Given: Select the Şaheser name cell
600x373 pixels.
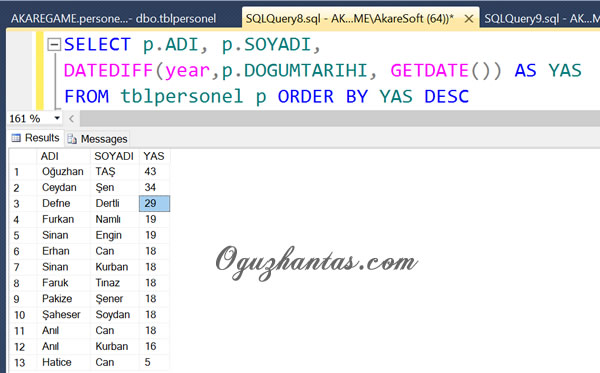Looking at the screenshot, I should tap(64, 314).
